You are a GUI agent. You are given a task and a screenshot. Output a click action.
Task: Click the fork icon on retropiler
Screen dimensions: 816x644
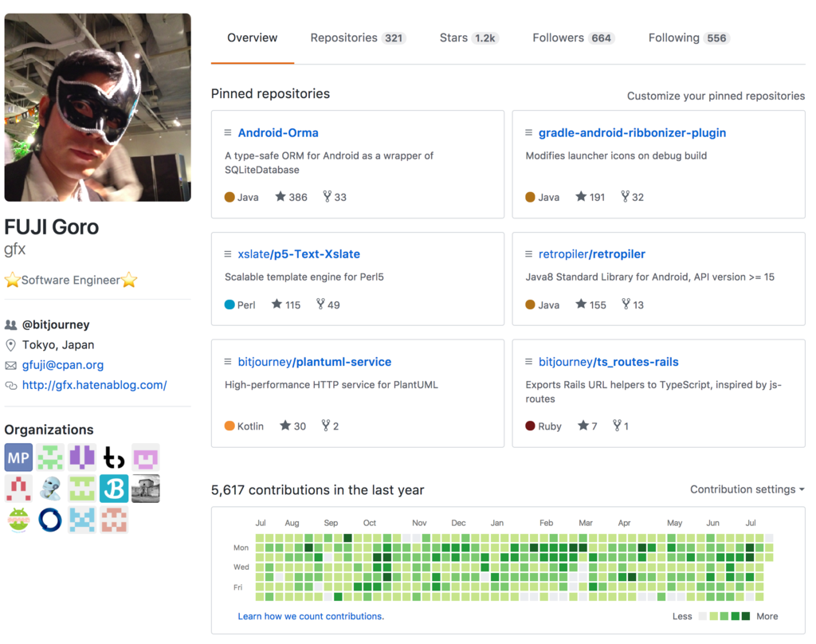click(626, 304)
